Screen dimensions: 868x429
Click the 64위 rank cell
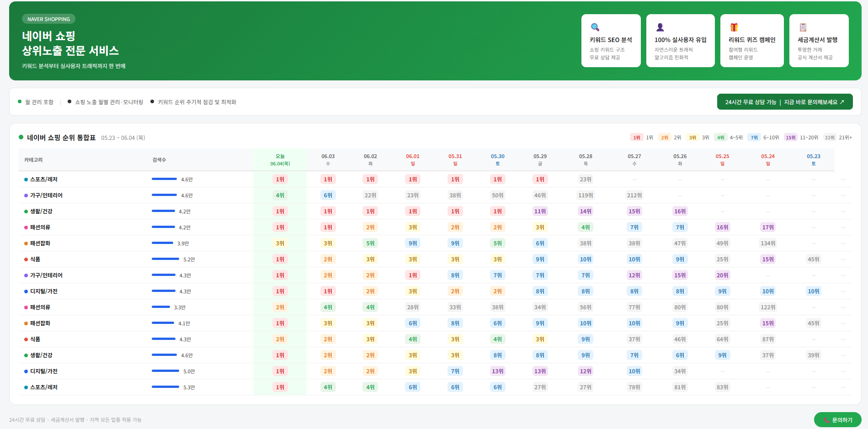click(722, 339)
